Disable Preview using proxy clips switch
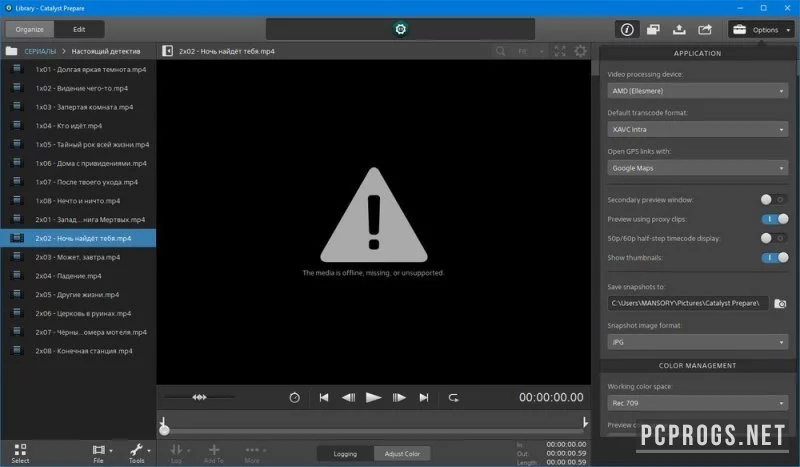Screen dimensions: 800x467 point(774,219)
